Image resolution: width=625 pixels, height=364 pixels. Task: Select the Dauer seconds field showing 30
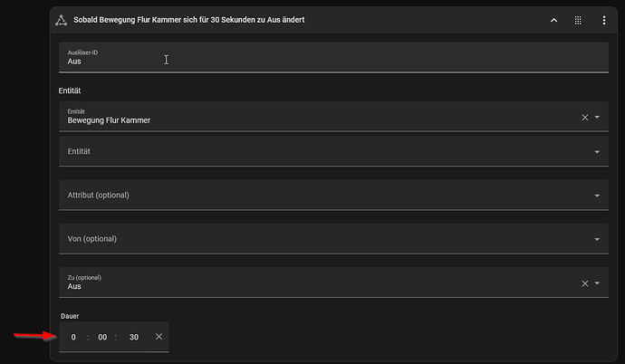[134, 338]
